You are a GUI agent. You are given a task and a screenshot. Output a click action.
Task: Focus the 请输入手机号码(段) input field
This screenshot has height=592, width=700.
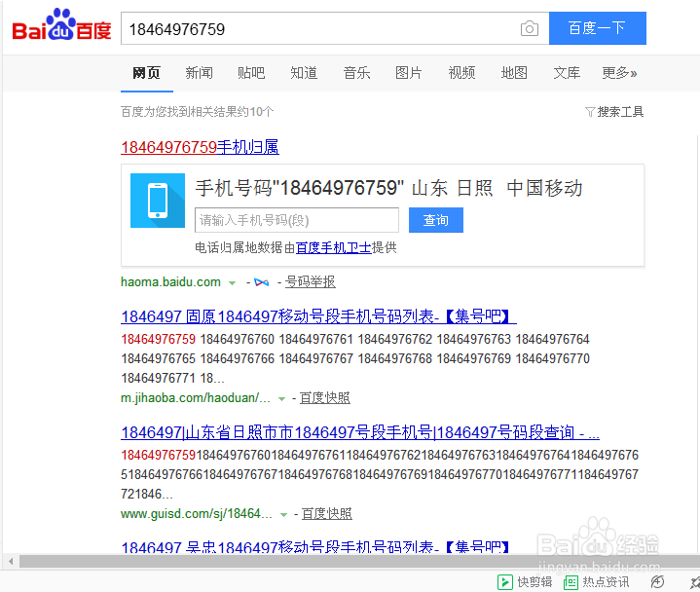(x=297, y=220)
